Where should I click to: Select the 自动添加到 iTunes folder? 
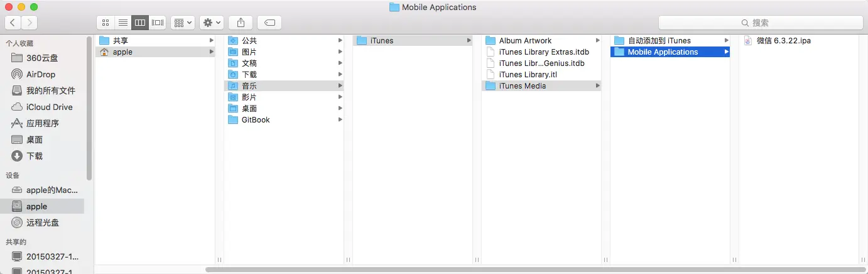point(670,40)
